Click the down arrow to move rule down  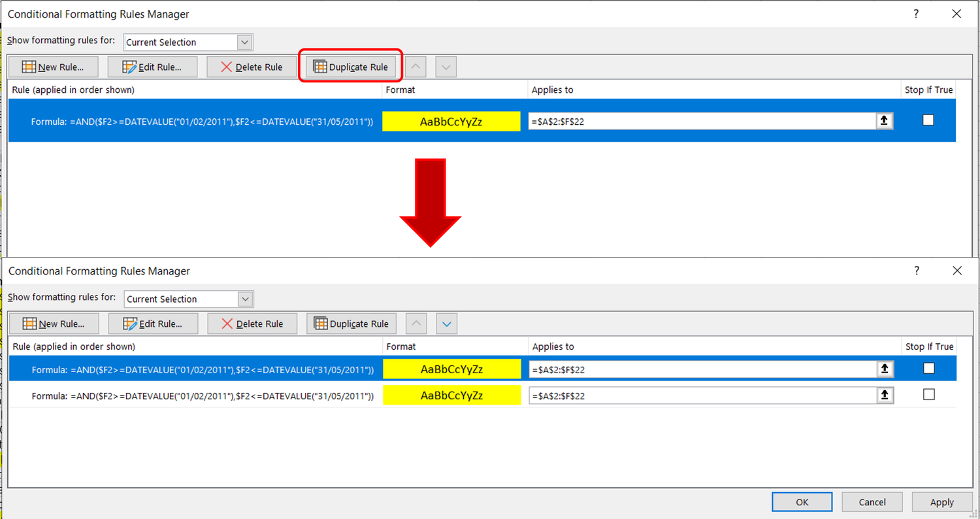pos(446,323)
